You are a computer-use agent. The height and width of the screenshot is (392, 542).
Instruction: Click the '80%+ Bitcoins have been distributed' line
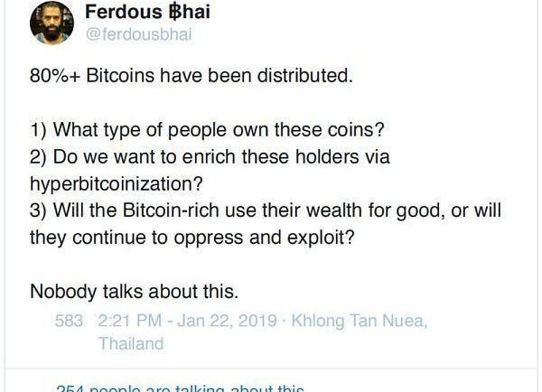click(192, 76)
